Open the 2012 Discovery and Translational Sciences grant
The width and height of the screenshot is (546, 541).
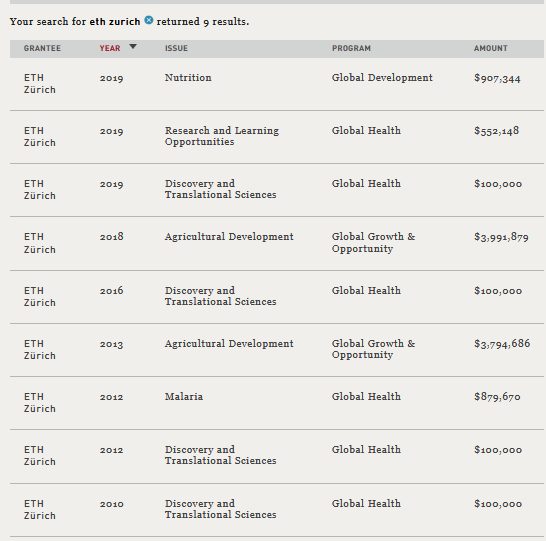pyautogui.click(x=277, y=456)
